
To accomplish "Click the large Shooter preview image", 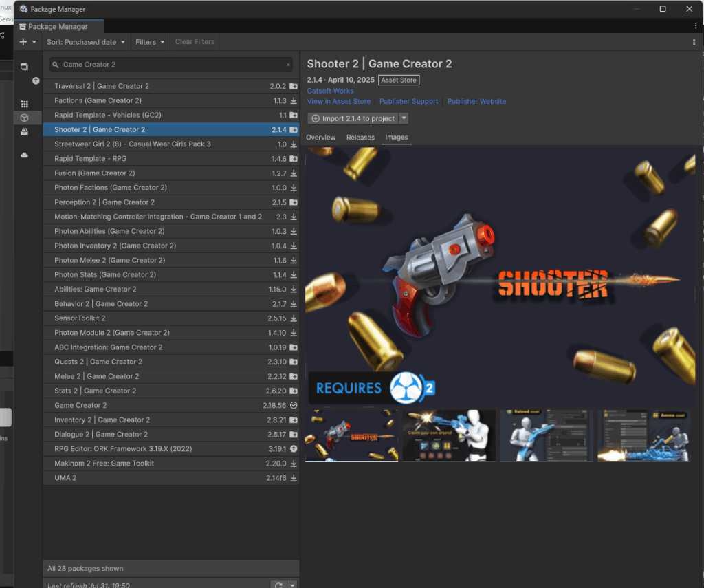I will point(500,276).
